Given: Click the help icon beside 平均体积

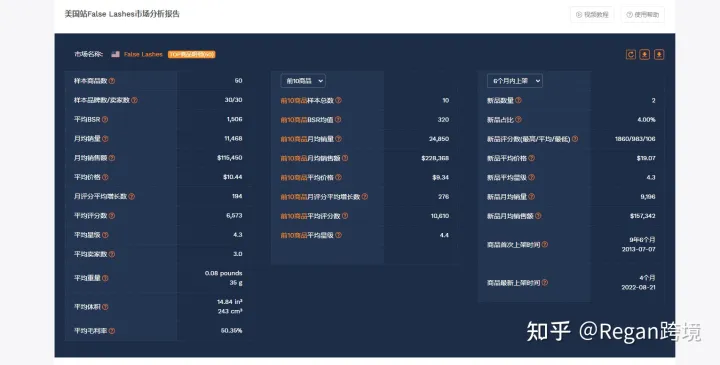Looking at the screenshot, I should [x=105, y=307].
